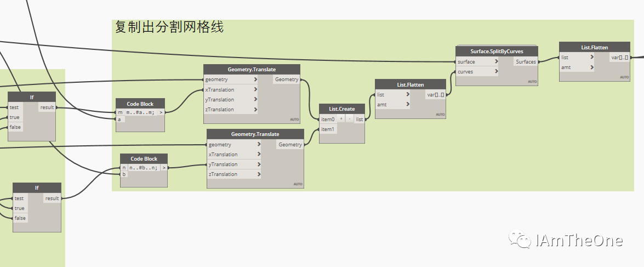Click the item0 port on List.Create
644x267 pixels.
coord(328,119)
